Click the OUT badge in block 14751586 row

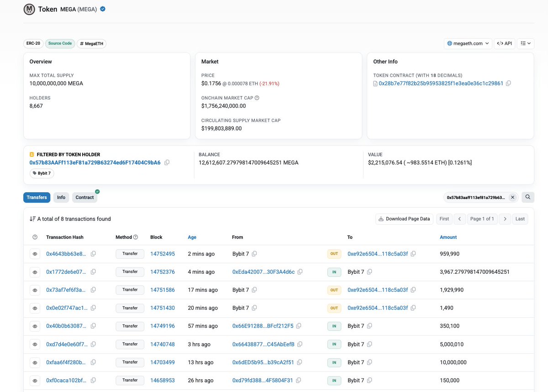pos(334,290)
